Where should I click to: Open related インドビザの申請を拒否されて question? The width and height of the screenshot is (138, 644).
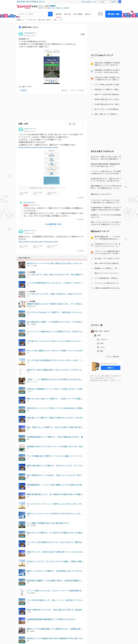[55, 283]
